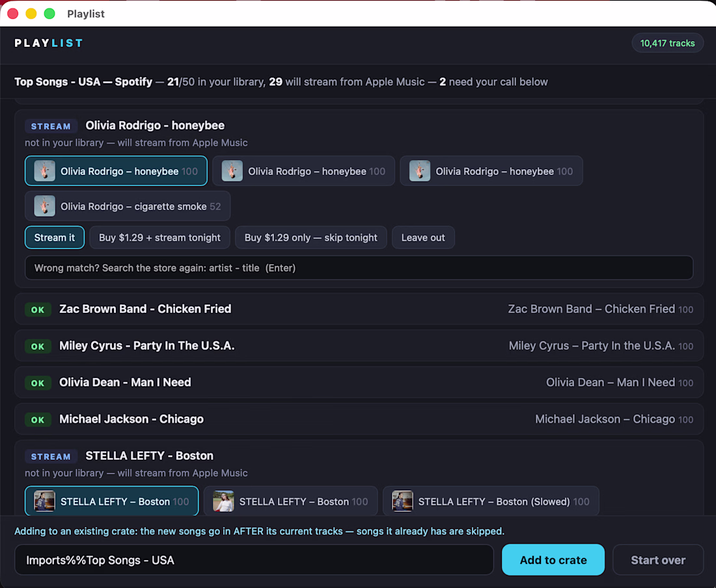Click the Add to crate button

pos(553,560)
